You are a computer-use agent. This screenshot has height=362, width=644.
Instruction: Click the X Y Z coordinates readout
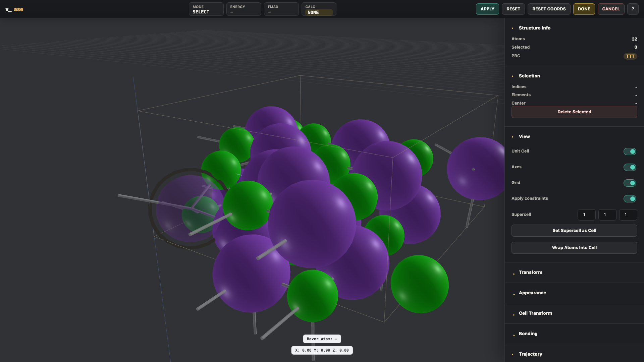(x=322, y=351)
